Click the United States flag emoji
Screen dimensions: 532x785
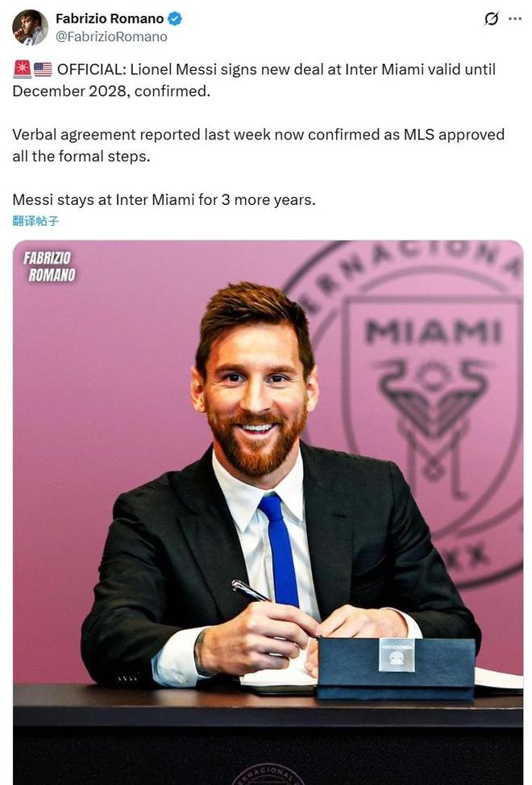click(43, 70)
